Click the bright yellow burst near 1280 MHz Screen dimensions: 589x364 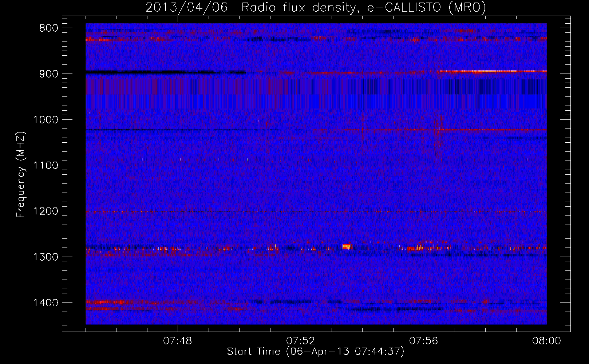click(x=348, y=246)
